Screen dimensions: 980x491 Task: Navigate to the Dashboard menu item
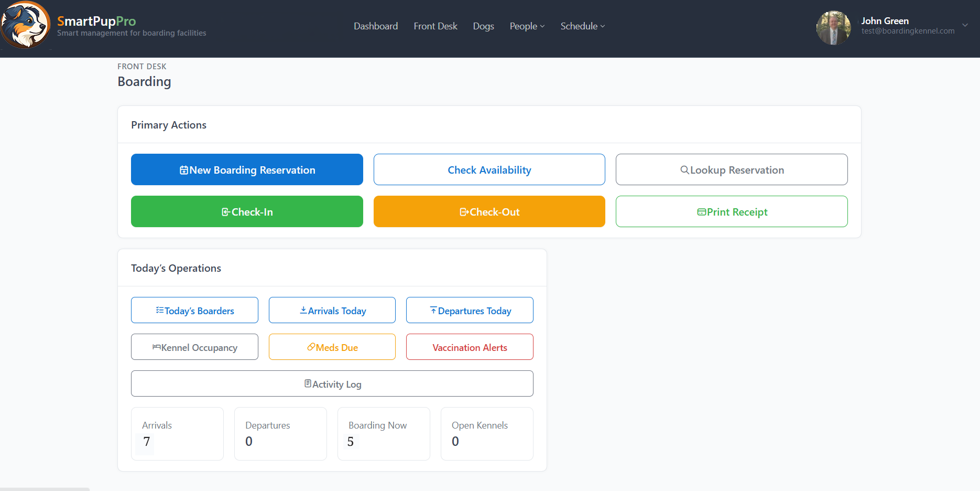point(375,26)
